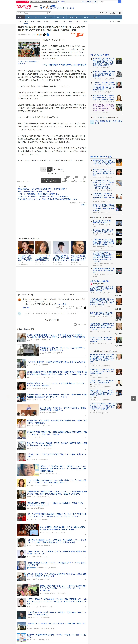Select the スポーツ category tab
The width and height of the screenshot is (138, 644).
coord(56,21)
